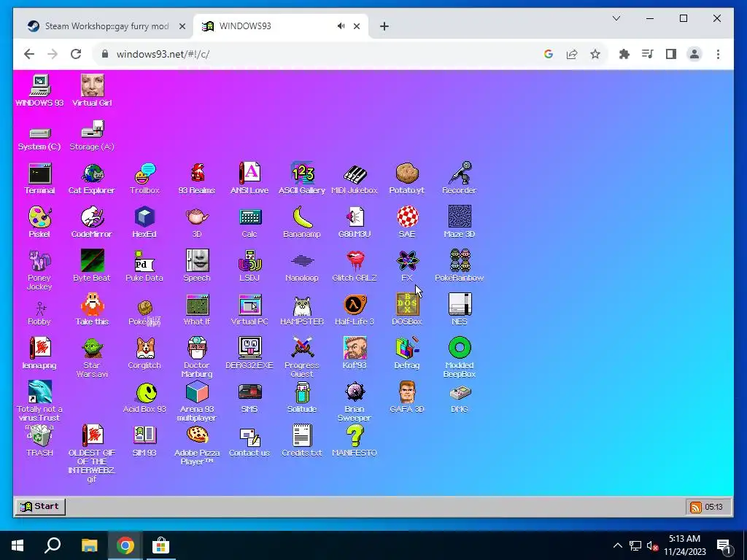Open G80.M3U playlist file icon
747x560 pixels.
click(x=355, y=217)
